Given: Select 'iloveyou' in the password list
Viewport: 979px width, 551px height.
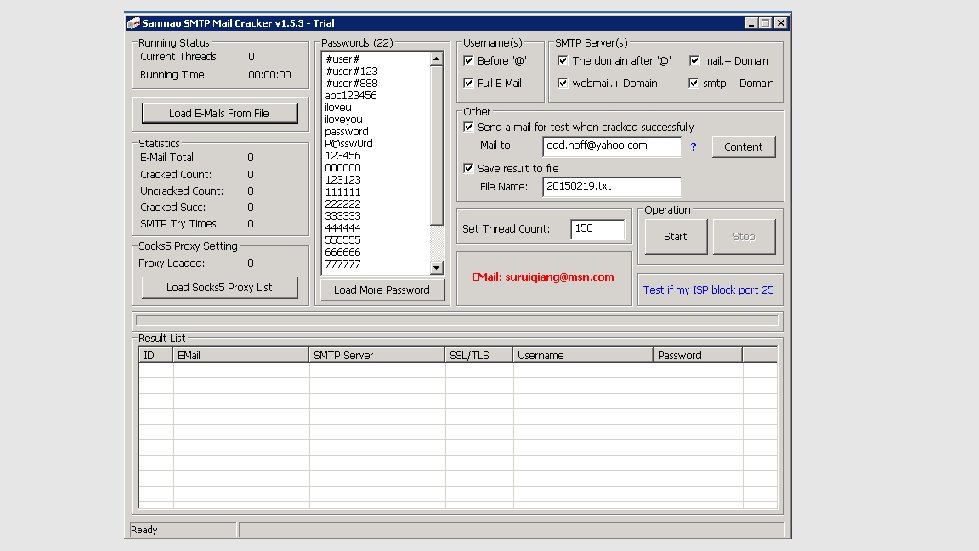Looking at the screenshot, I should point(343,119).
